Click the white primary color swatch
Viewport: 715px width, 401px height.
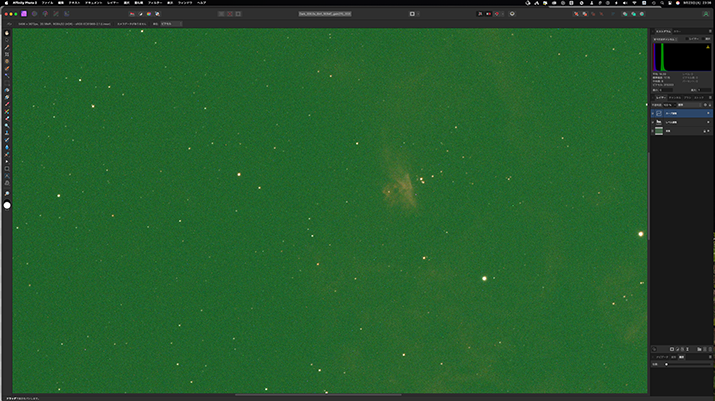[7, 205]
